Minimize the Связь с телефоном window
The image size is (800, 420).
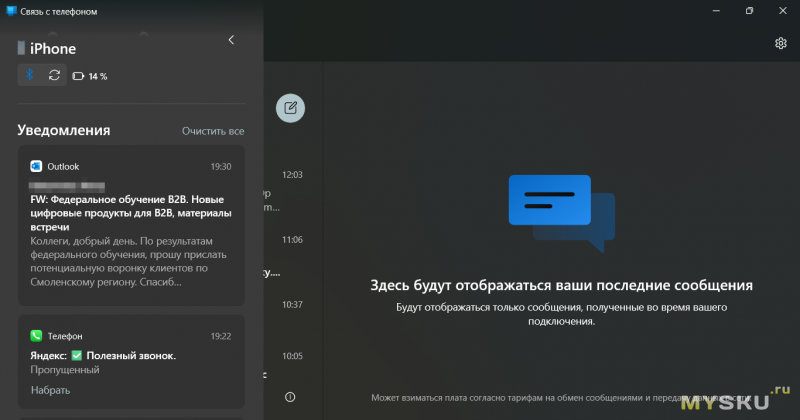pos(716,11)
